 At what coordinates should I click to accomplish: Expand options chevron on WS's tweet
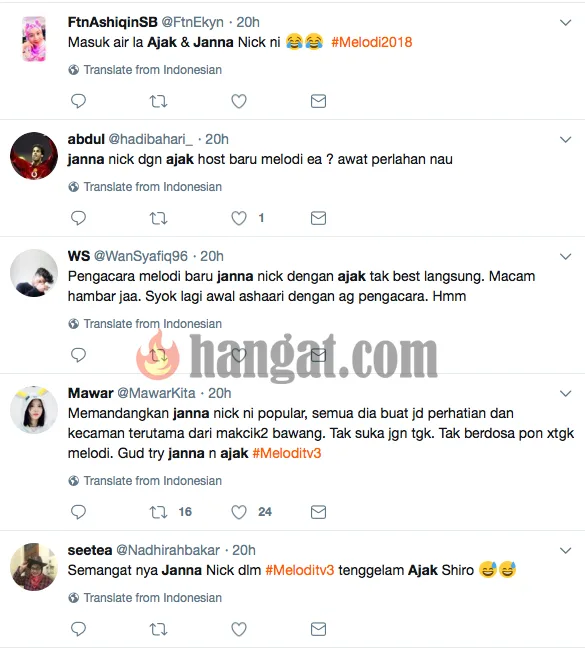coord(565,257)
